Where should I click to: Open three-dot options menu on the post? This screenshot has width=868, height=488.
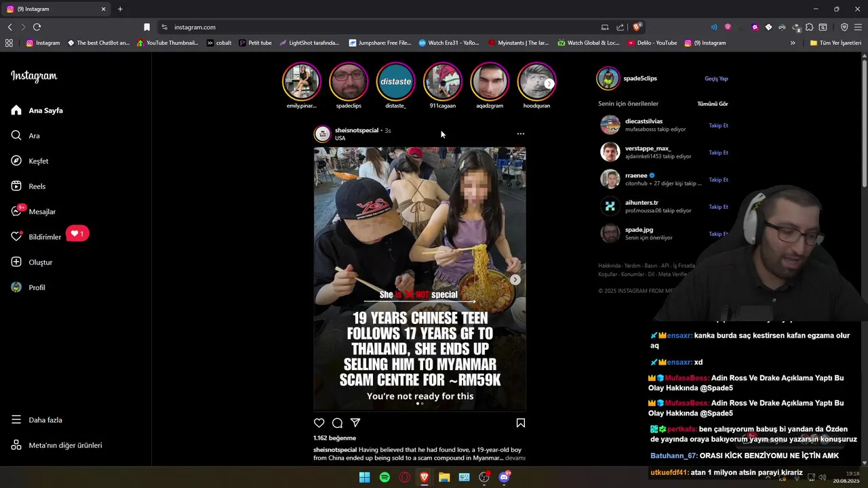pyautogui.click(x=521, y=134)
